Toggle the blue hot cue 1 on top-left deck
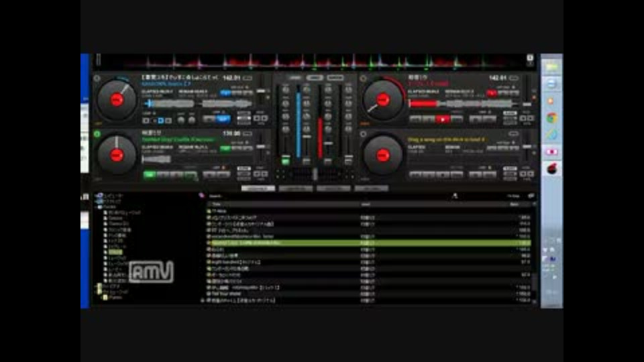 225,93
